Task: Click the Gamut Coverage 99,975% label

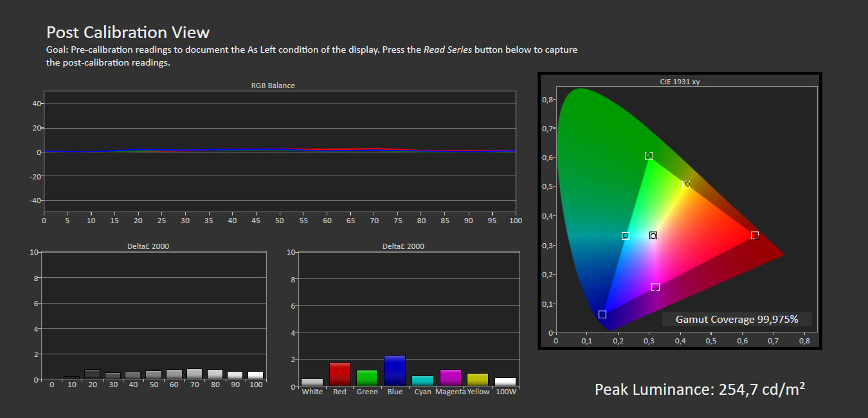Action: click(737, 319)
